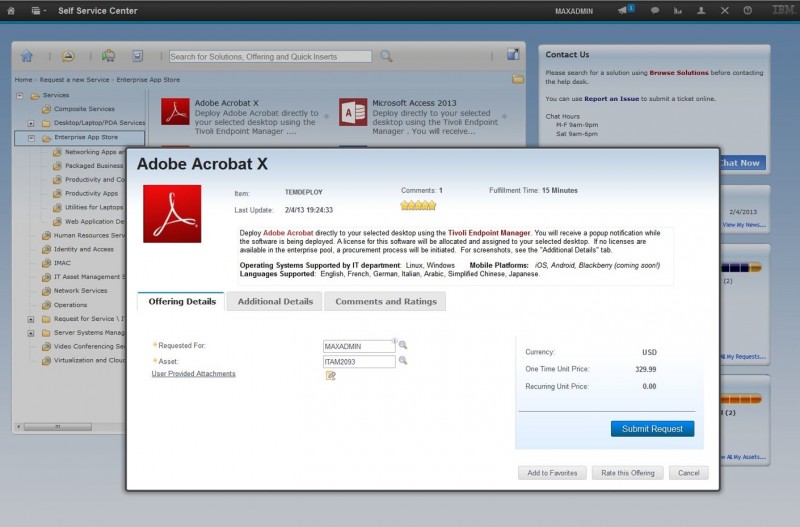The image size is (800, 527).
Task: Click the attachments edit icon below Asset
Action: coord(330,376)
